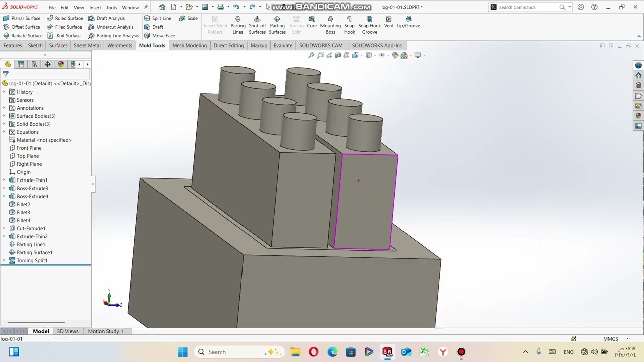This screenshot has width=644, height=362.
Task: Open the Search Commands dropdown arrow
Action: pyautogui.click(x=569, y=7)
